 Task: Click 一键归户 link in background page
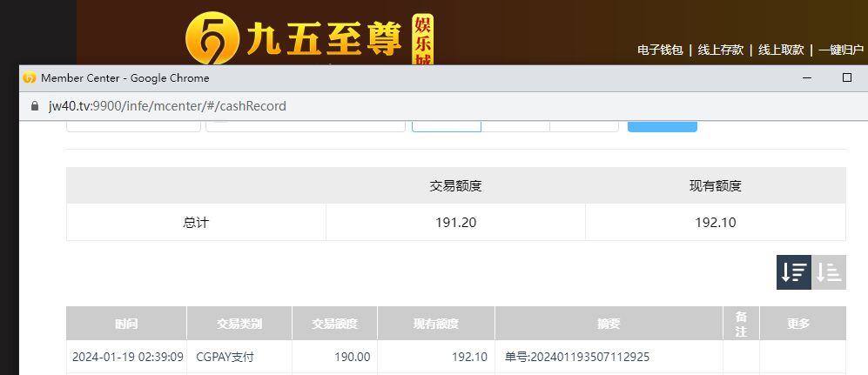[841, 50]
